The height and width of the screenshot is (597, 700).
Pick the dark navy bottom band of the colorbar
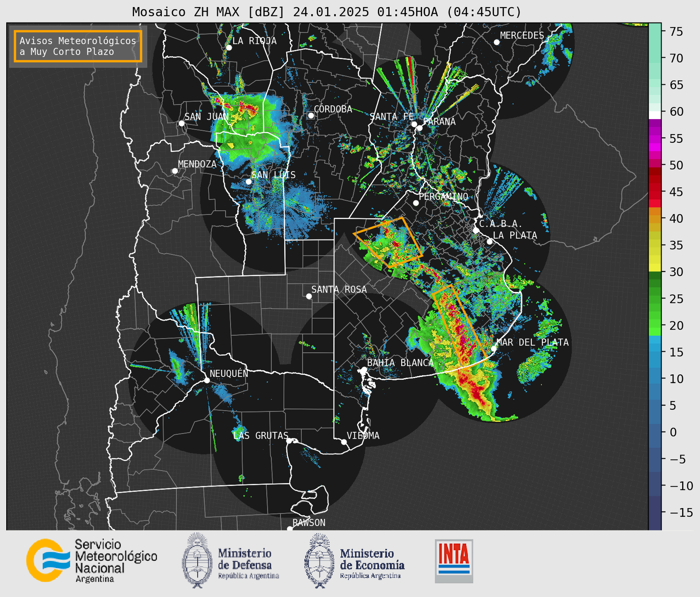[x=655, y=513]
